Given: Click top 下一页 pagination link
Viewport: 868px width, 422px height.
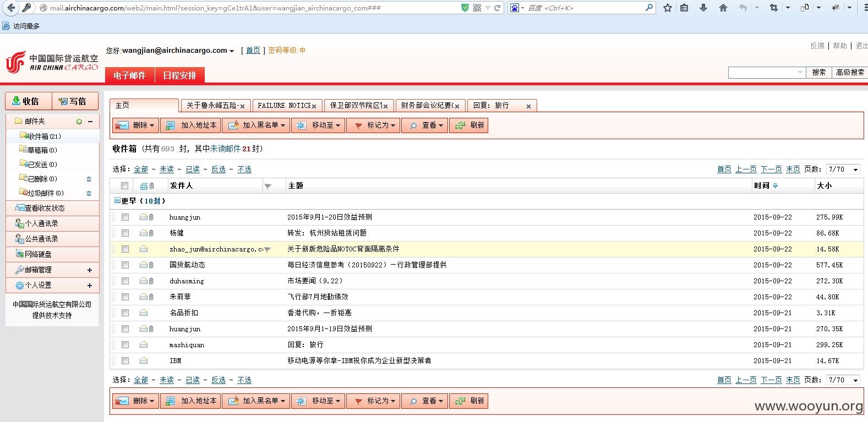Looking at the screenshot, I should coord(771,169).
